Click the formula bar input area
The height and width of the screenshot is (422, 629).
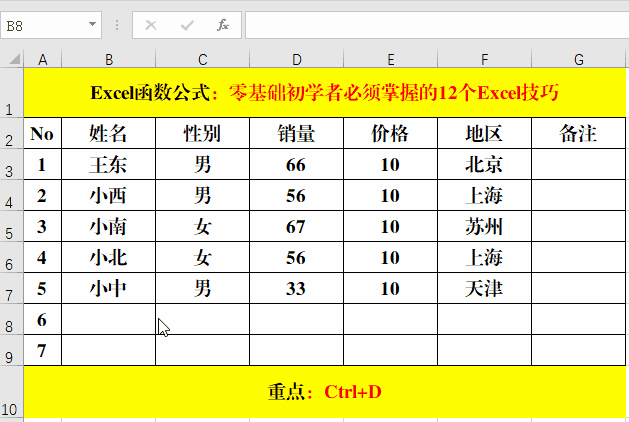430,25
